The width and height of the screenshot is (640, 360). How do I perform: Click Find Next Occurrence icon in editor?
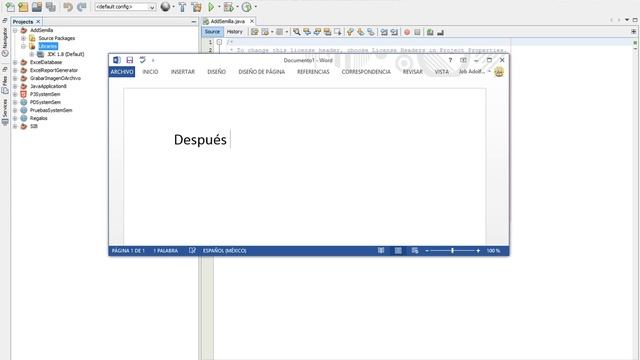317,32
